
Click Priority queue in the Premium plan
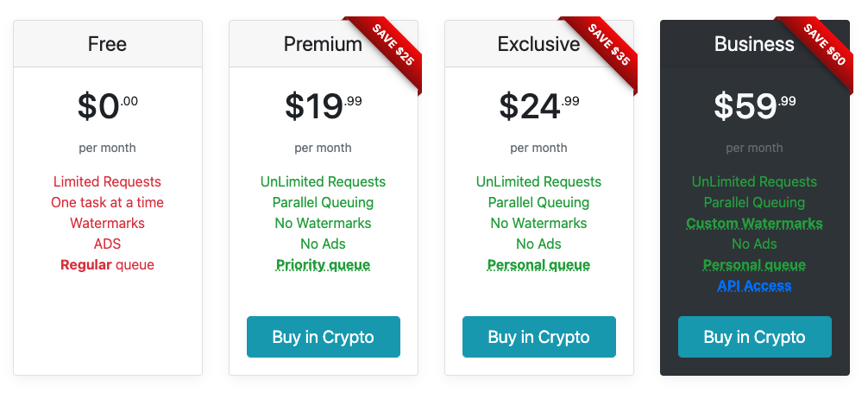[x=323, y=265]
